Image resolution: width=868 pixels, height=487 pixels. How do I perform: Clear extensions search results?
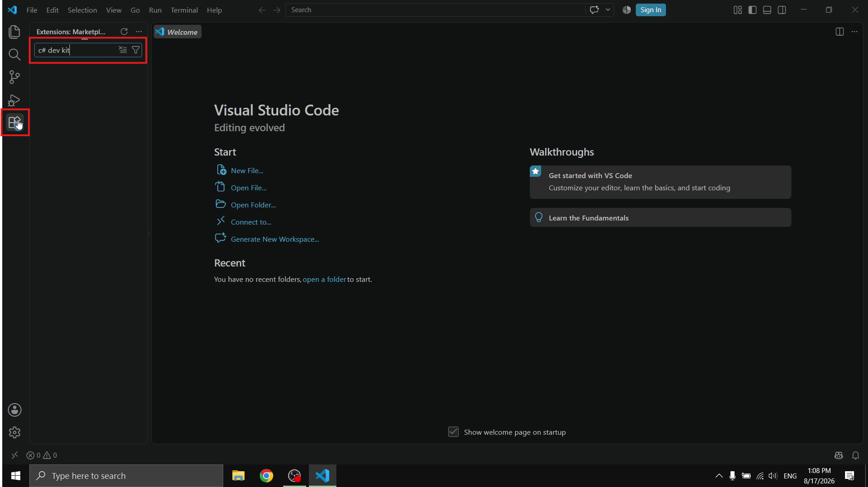123,50
